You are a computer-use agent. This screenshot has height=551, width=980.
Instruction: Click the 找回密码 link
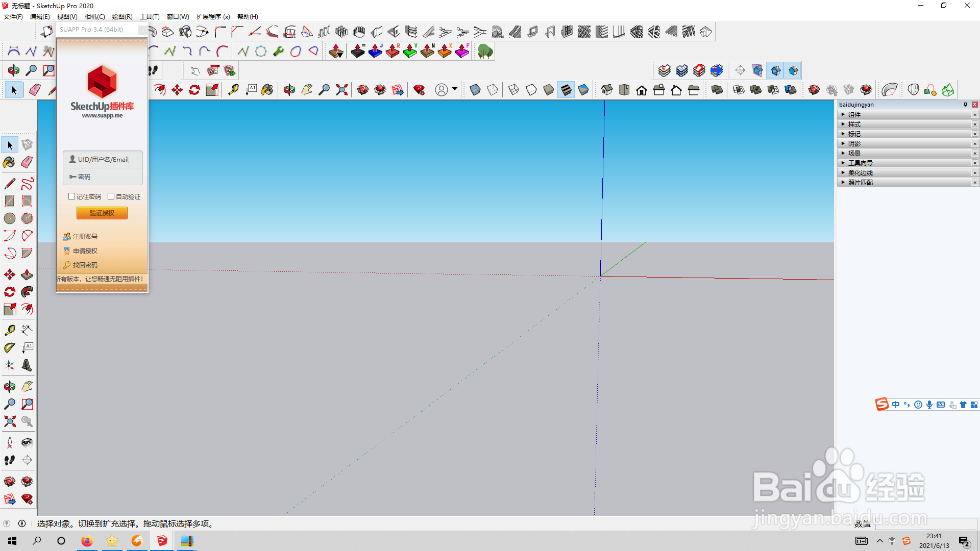click(x=85, y=265)
